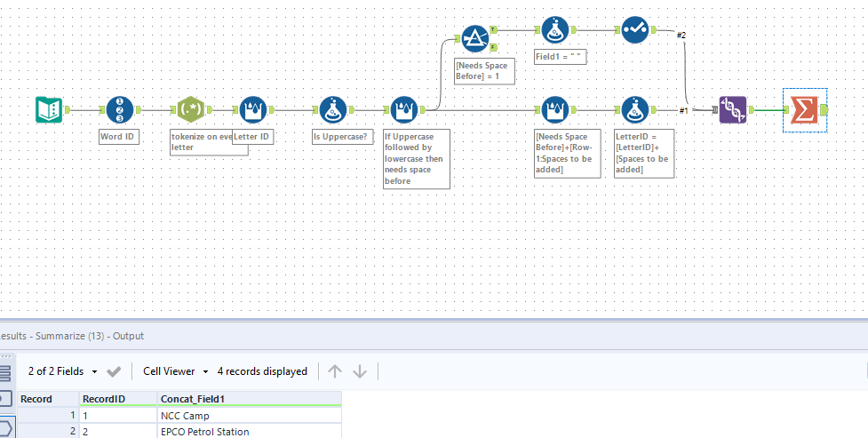Click the [Needs Space Before] = 1 annotation
868x438 pixels.
pyautogui.click(x=485, y=71)
